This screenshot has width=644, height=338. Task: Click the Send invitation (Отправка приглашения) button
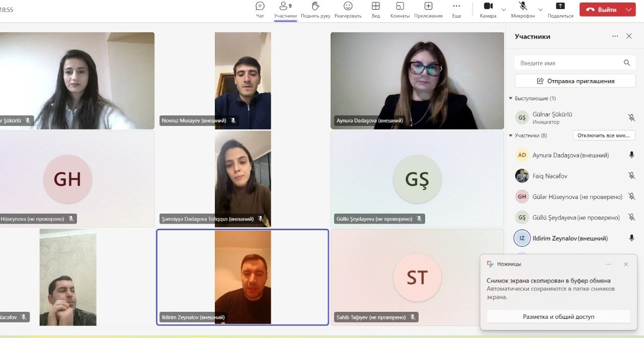click(x=575, y=81)
